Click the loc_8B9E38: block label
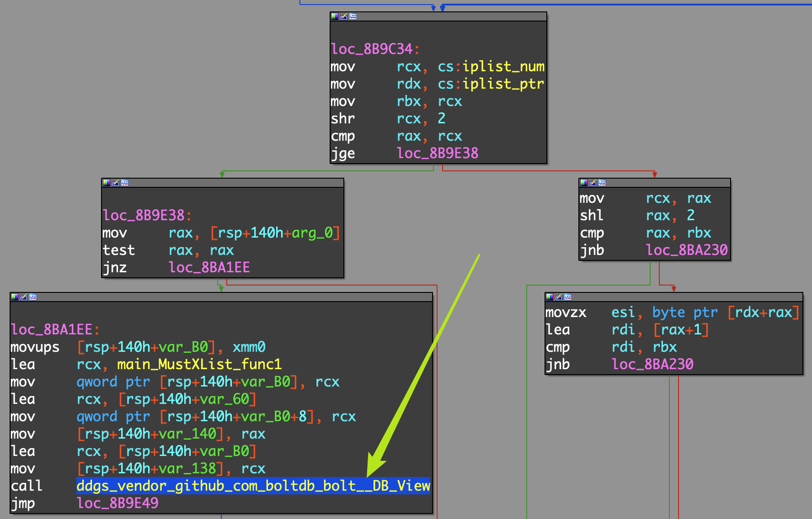The height and width of the screenshot is (519, 812). point(147,215)
